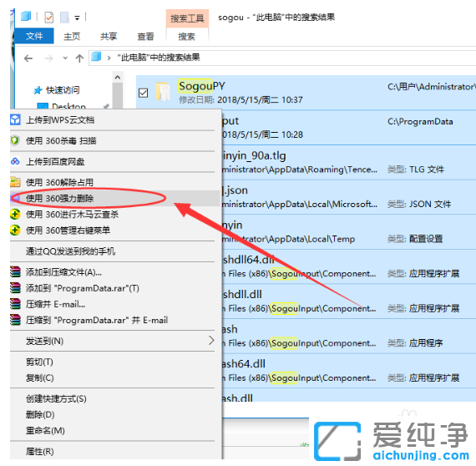
Task: Select the 搜索工具 contextual tab header
Action: (187, 18)
